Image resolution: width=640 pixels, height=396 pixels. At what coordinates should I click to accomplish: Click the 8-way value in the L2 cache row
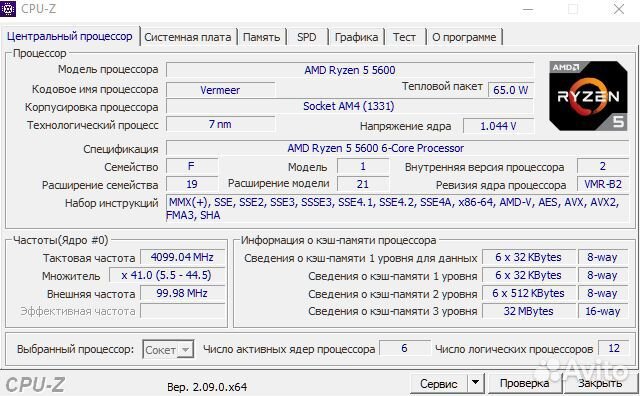tap(603, 293)
